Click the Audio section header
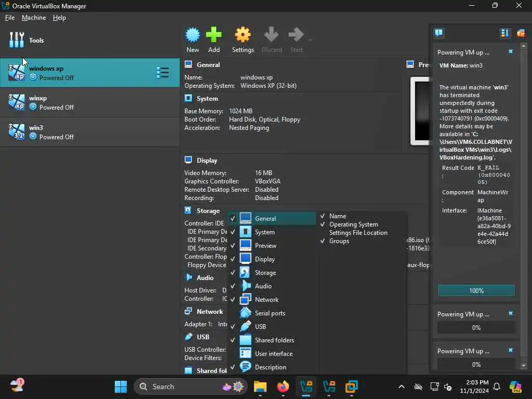The height and width of the screenshot is (399, 532). coord(205,278)
